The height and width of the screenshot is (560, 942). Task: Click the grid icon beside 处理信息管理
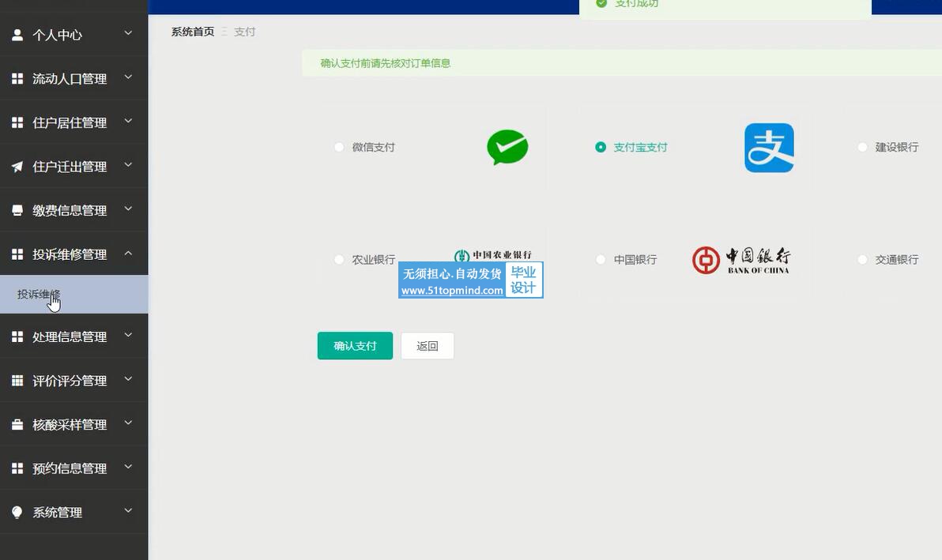[x=17, y=336]
